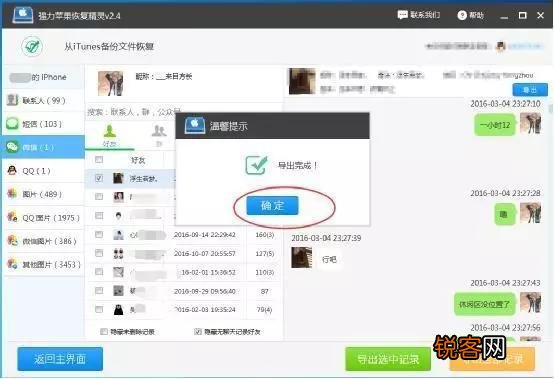Open 帮助 in the title bar

click(471, 15)
